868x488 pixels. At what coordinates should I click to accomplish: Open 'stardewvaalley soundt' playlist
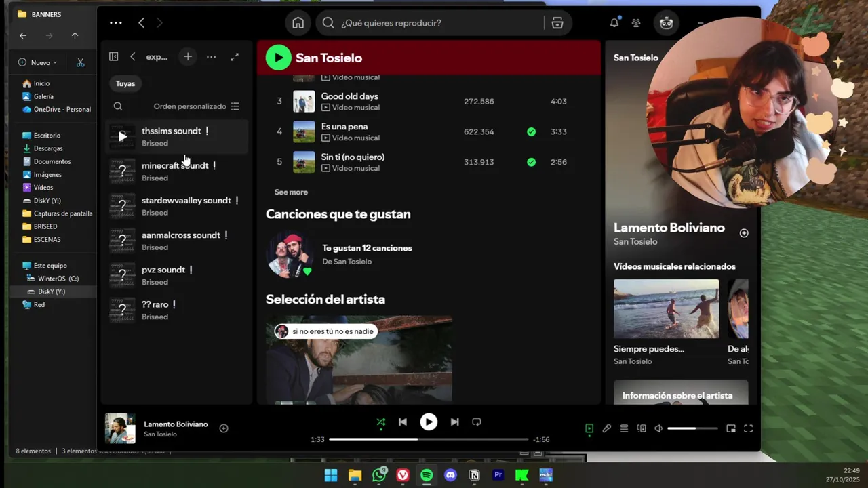pyautogui.click(x=177, y=206)
